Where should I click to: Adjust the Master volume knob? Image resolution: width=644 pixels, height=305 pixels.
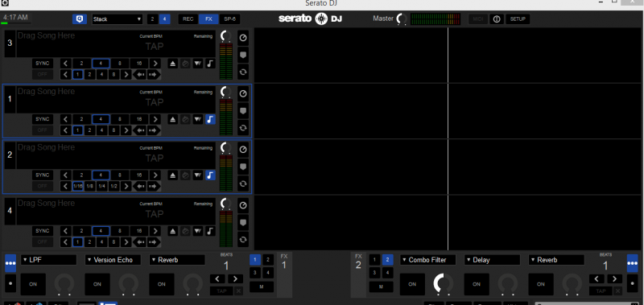(402, 19)
